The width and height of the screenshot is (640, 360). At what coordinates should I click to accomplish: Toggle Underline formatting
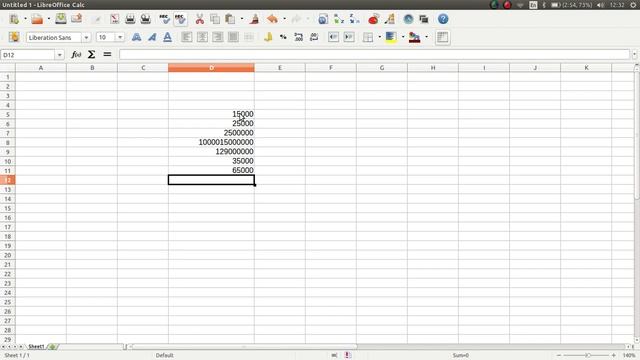pyautogui.click(x=167, y=37)
